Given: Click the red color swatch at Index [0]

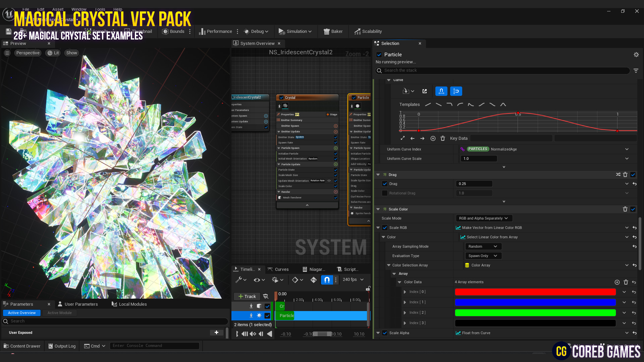Looking at the screenshot, I should (x=535, y=292).
